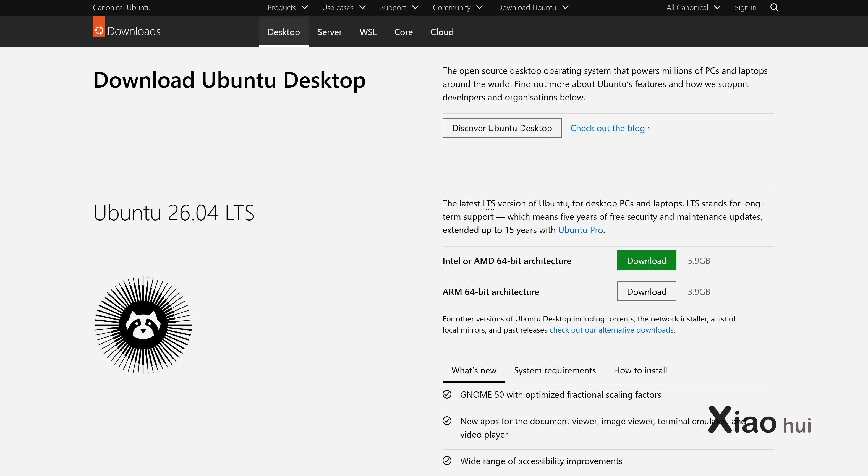Click the Wide range of accessibility improvements text
Screen dimensions: 868x476
tap(541, 461)
